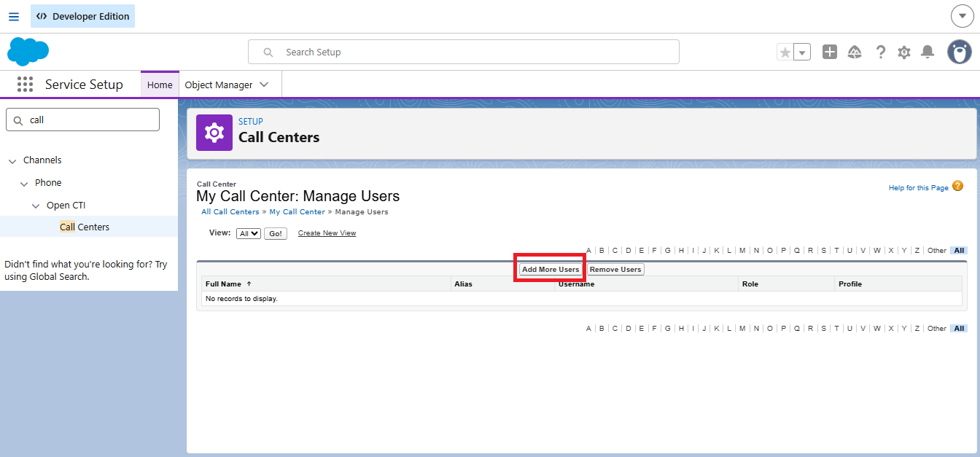Filter by letter M in the top alphabet bar
980x457 pixels.
tap(742, 251)
